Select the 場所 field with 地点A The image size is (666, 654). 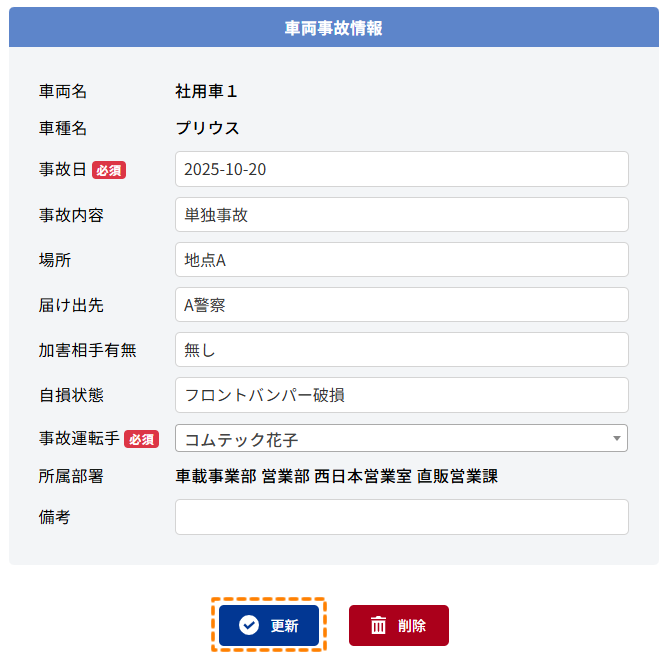(401, 259)
